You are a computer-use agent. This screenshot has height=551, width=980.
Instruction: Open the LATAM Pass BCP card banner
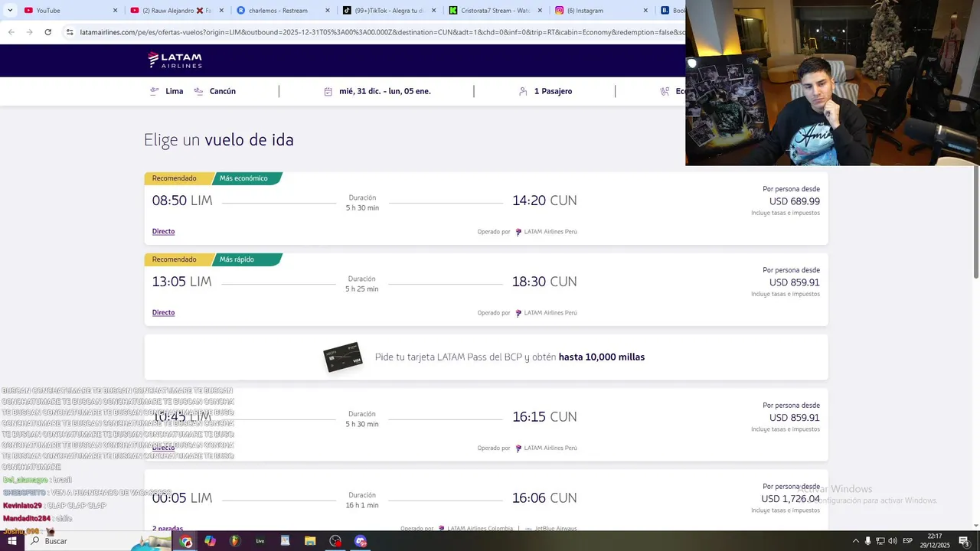tap(486, 357)
